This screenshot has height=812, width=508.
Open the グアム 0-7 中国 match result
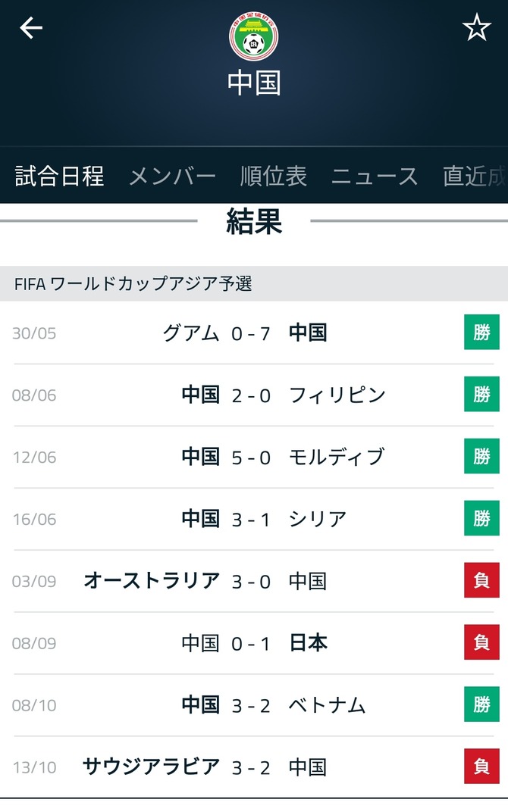click(254, 333)
